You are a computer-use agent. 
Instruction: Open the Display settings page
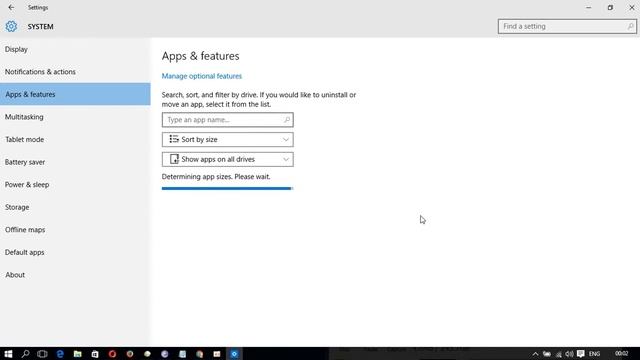tap(75, 49)
